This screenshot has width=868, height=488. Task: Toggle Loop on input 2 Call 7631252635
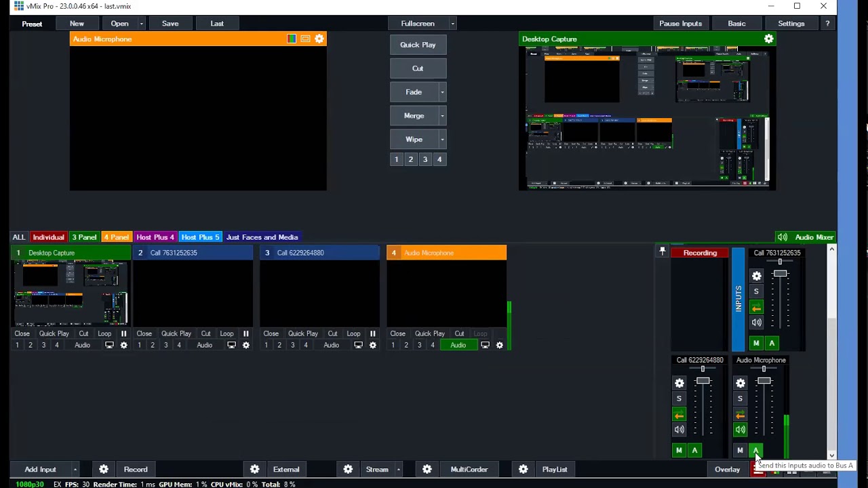point(226,333)
